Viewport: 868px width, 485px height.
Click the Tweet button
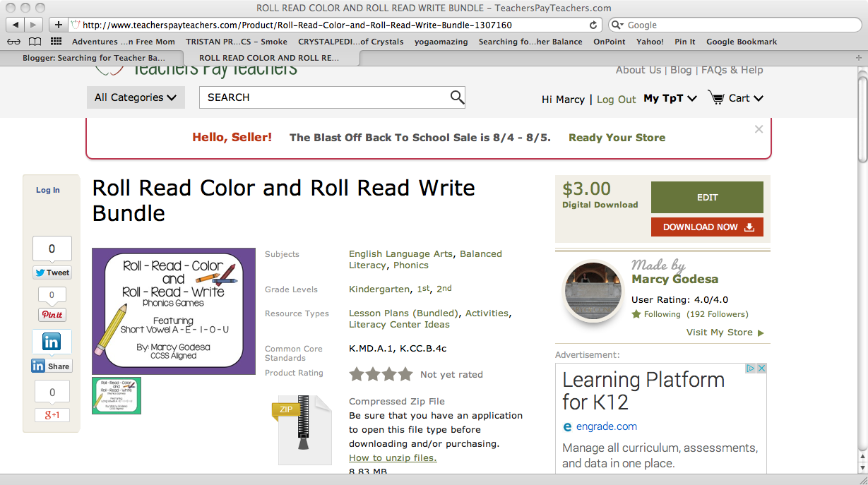pos(52,273)
